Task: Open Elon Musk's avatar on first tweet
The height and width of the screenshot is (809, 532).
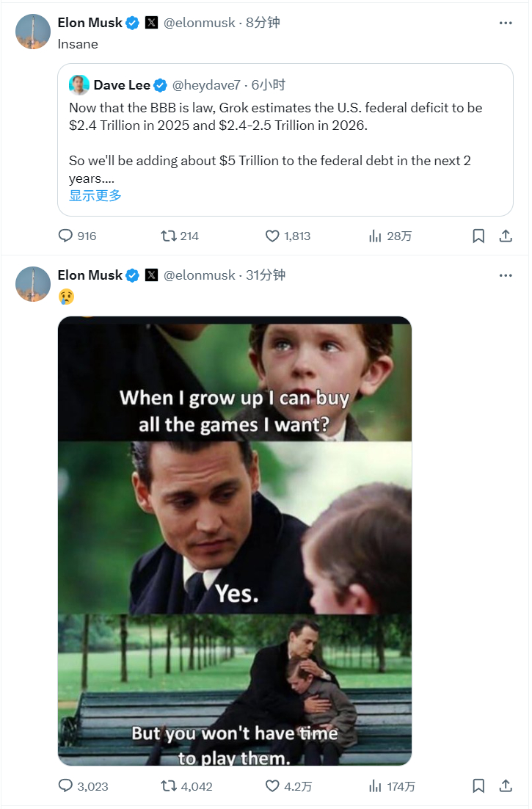Action: (x=33, y=32)
